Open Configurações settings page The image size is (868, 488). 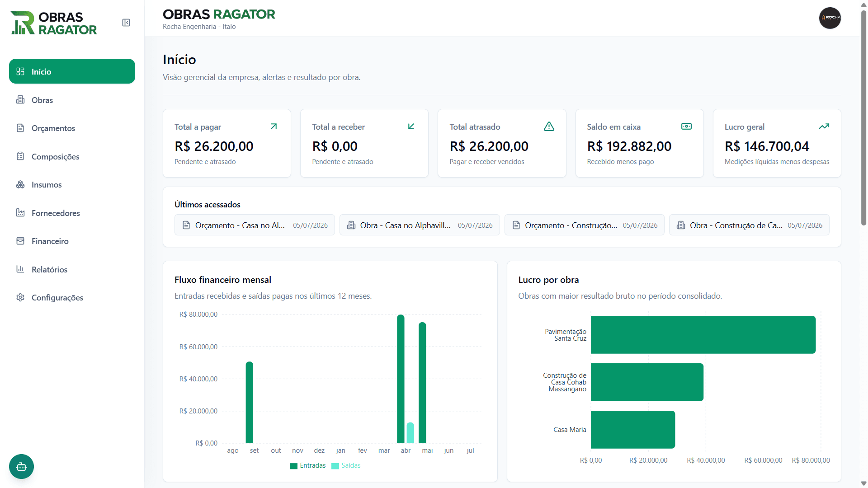(72, 297)
